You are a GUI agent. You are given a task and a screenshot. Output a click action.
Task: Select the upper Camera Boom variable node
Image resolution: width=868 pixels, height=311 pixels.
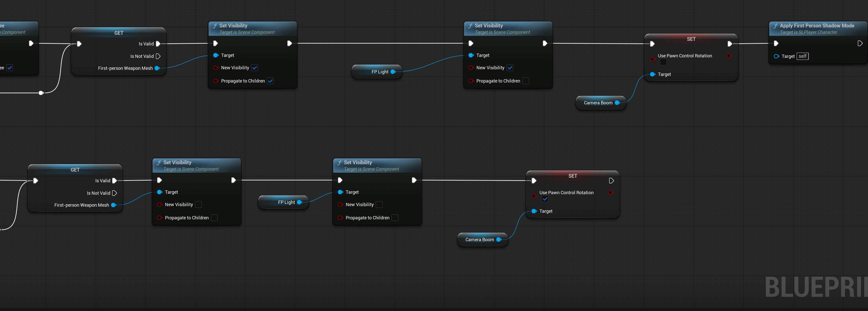click(x=601, y=103)
